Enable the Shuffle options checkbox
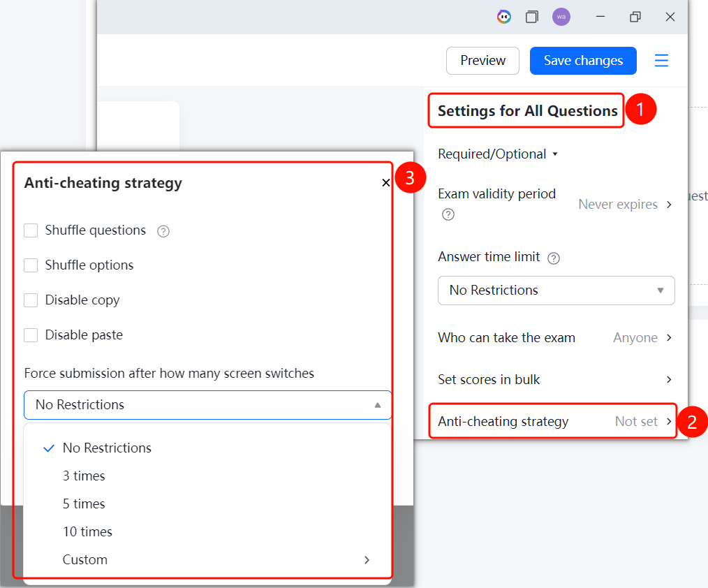The image size is (708, 588). (31, 265)
